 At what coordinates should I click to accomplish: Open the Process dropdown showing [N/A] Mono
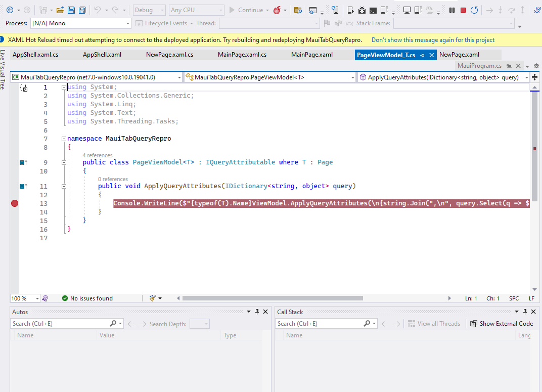click(129, 23)
